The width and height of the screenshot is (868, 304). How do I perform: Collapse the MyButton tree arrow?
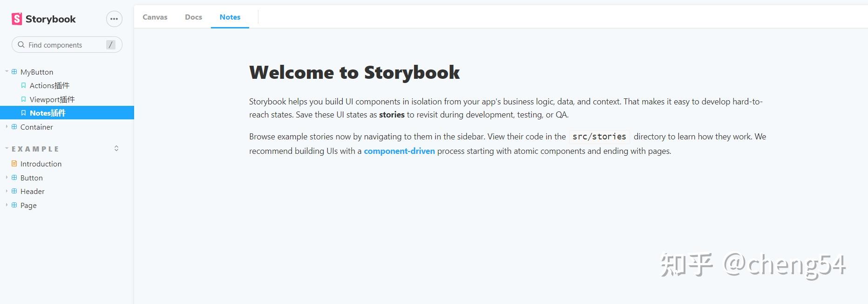7,71
